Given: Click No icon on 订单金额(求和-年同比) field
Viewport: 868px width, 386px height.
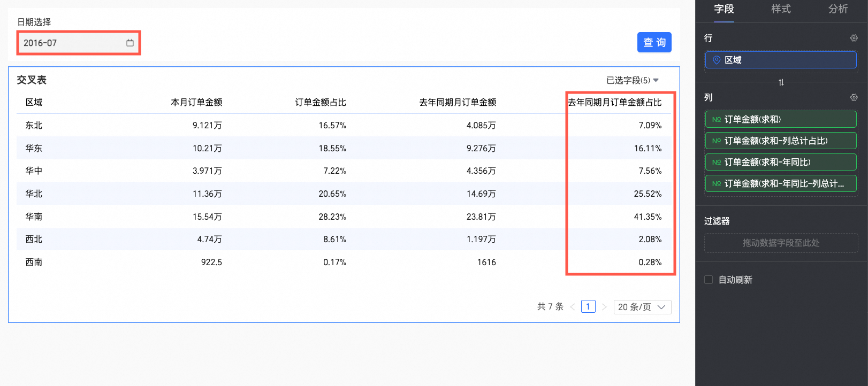Looking at the screenshot, I should [717, 162].
